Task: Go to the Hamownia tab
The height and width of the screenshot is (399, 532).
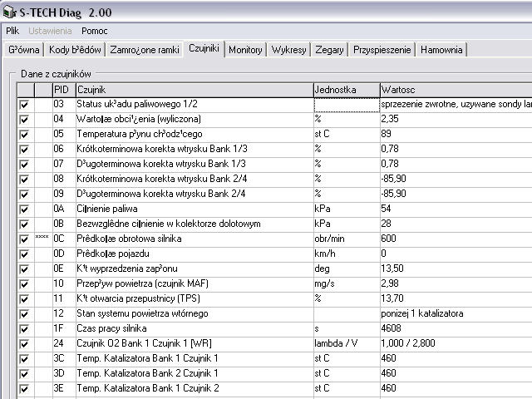Action: (x=441, y=50)
